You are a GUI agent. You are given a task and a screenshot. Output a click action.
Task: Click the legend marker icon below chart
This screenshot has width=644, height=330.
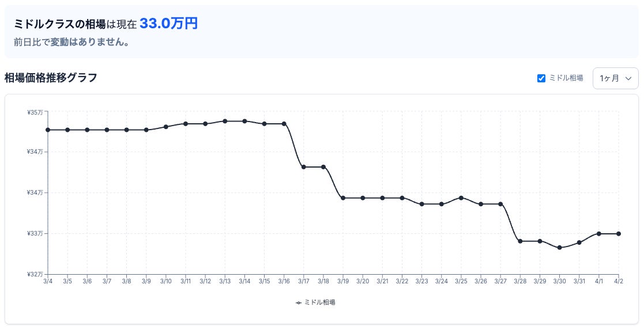(x=299, y=303)
